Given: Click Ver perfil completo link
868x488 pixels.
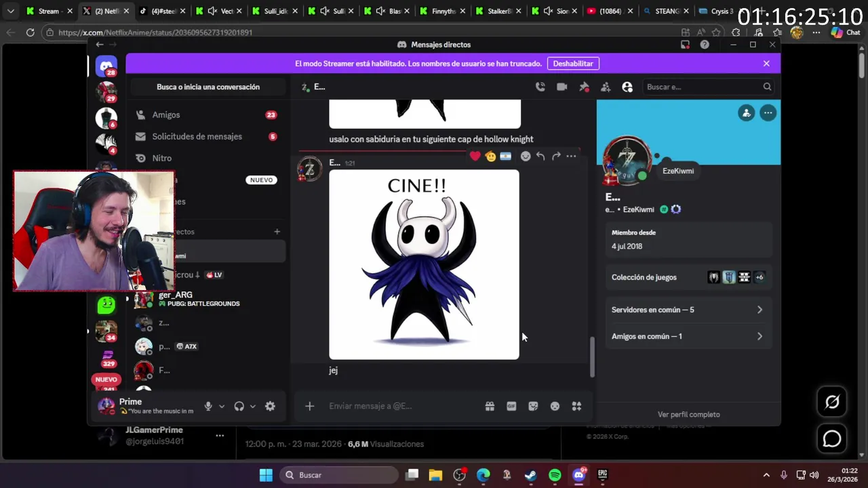Looking at the screenshot, I should [x=688, y=414].
